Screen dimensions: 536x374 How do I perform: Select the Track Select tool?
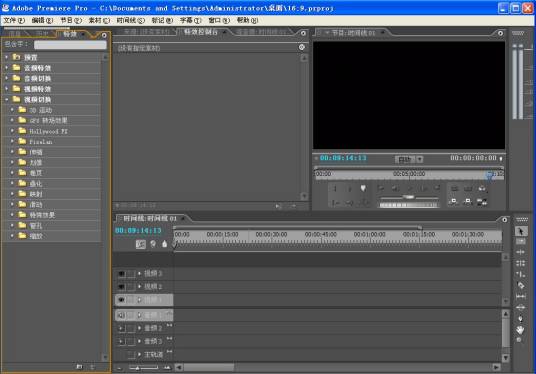pos(521,242)
